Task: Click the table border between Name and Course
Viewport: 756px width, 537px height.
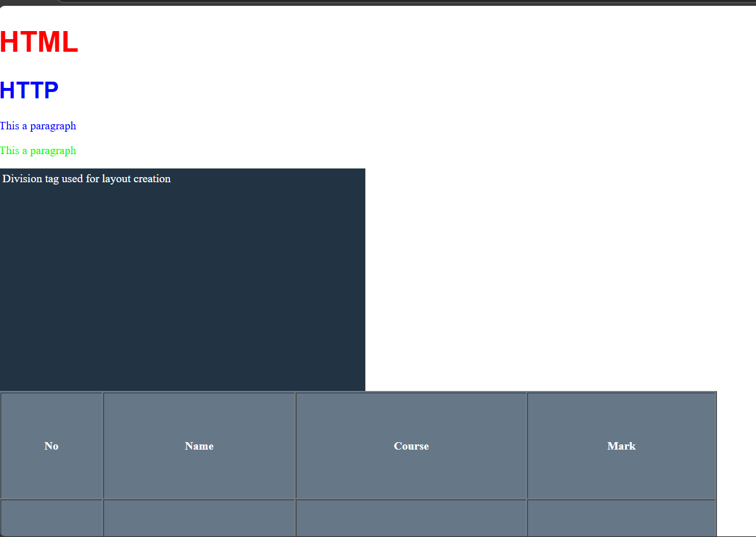Action: 296,446
